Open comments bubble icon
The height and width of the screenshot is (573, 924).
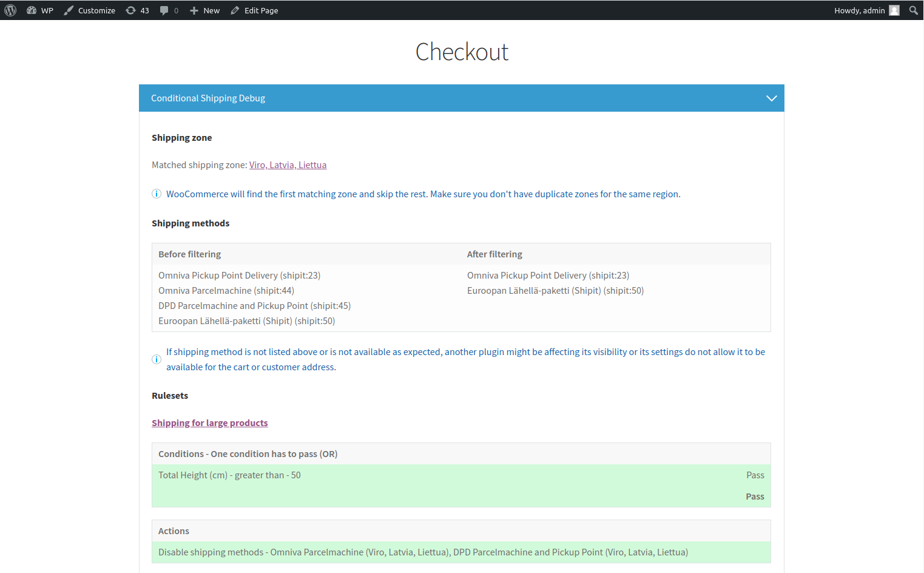(x=164, y=10)
